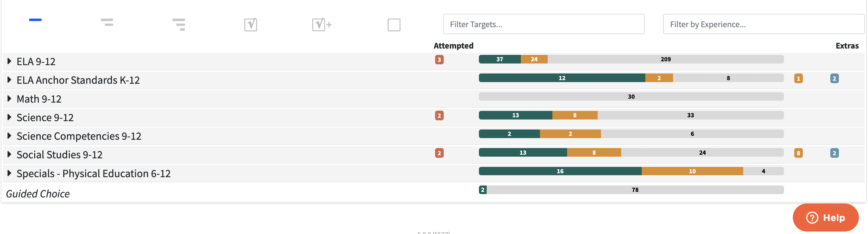Click the blue extras badge for Social Studies
Screen dimensions: 868x234
tap(834, 153)
